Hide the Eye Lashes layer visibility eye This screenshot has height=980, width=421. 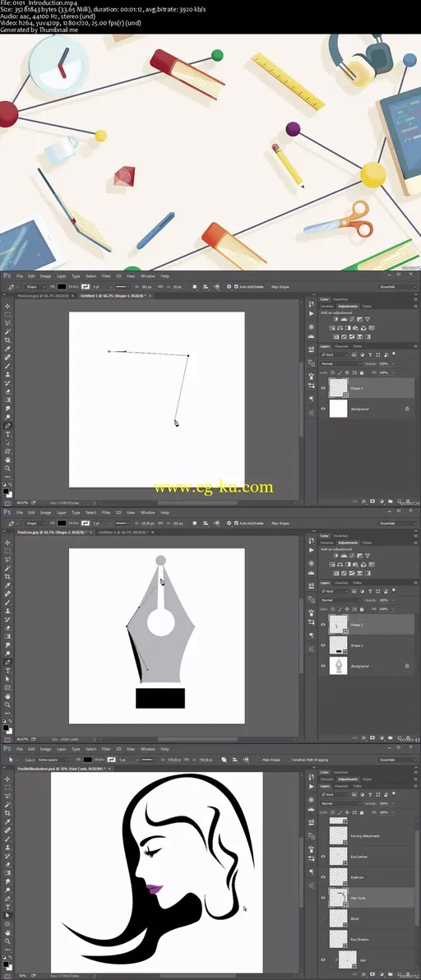[323, 856]
